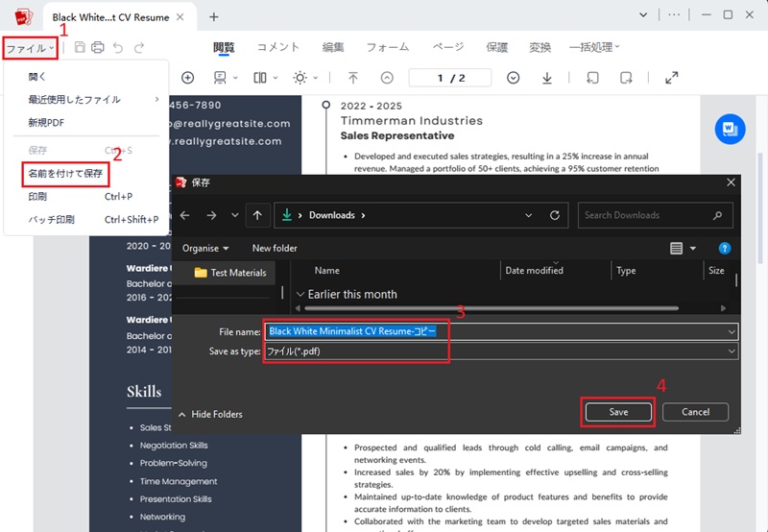Jump to last page icon

[547, 78]
